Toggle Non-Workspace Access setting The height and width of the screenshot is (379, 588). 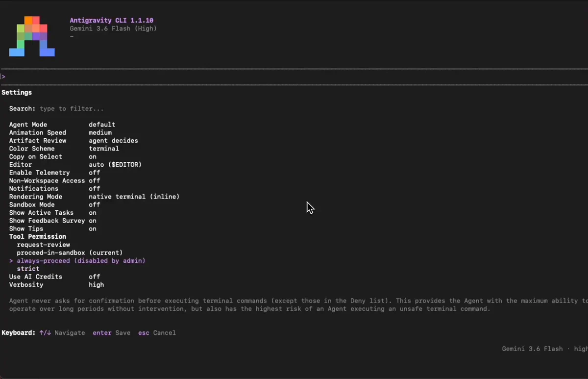click(54, 180)
